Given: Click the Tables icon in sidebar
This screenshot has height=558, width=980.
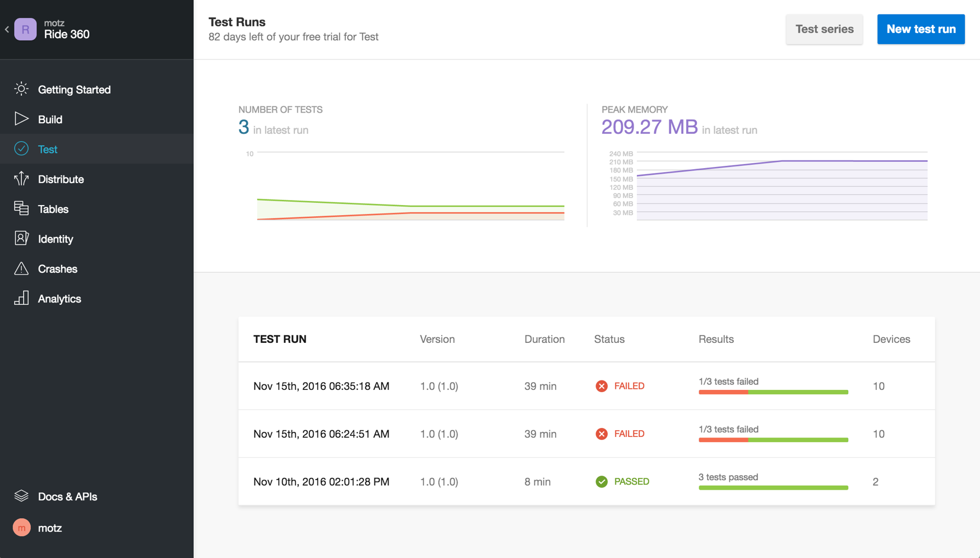Looking at the screenshot, I should pyautogui.click(x=21, y=208).
